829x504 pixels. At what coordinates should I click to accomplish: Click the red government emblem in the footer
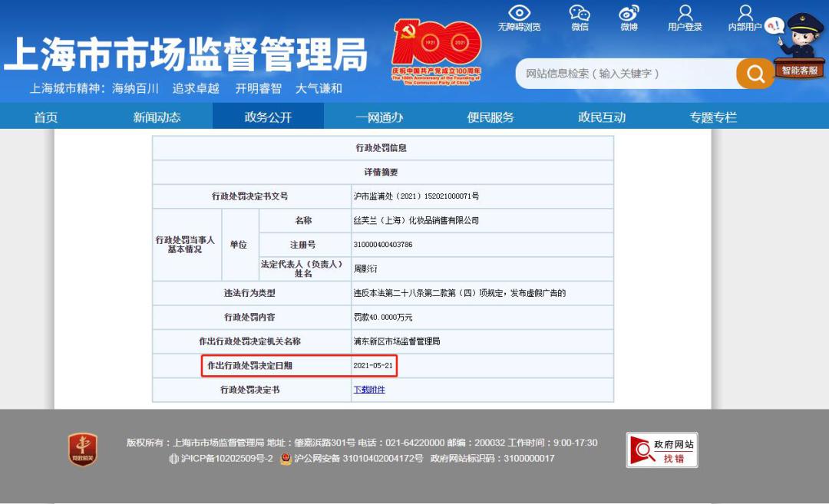[x=81, y=446]
